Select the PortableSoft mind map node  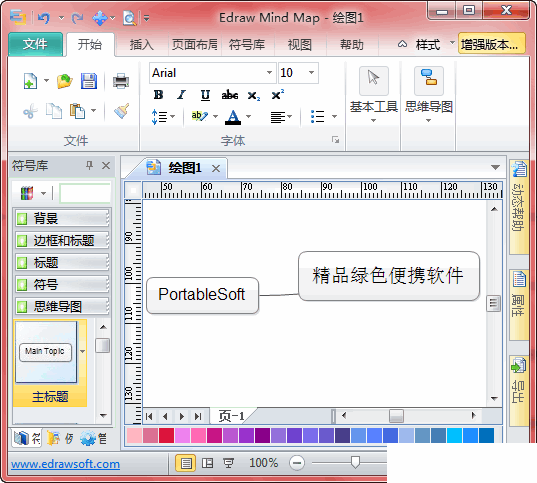click(x=202, y=295)
